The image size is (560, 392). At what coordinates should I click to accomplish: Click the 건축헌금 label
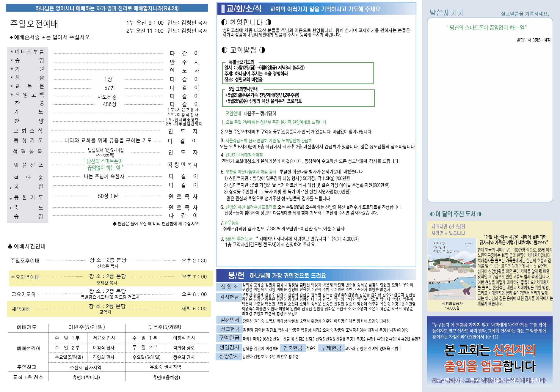[x=293, y=348]
